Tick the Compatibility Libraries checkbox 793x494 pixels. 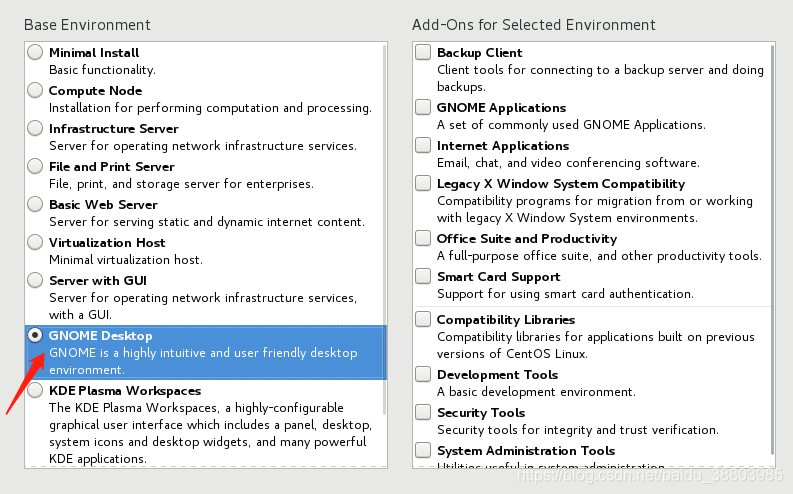pos(424,319)
